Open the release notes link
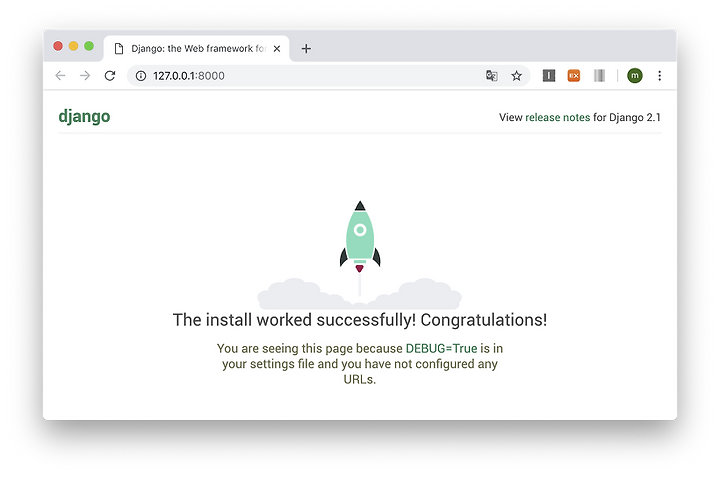The image size is (720, 477). tap(557, 118)
